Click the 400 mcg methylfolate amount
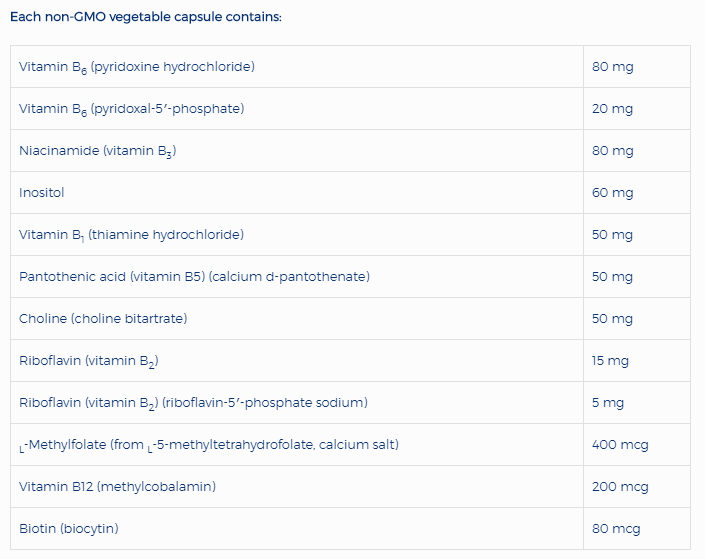This screenshot has height=559, width=705. (x=620, y=444)
